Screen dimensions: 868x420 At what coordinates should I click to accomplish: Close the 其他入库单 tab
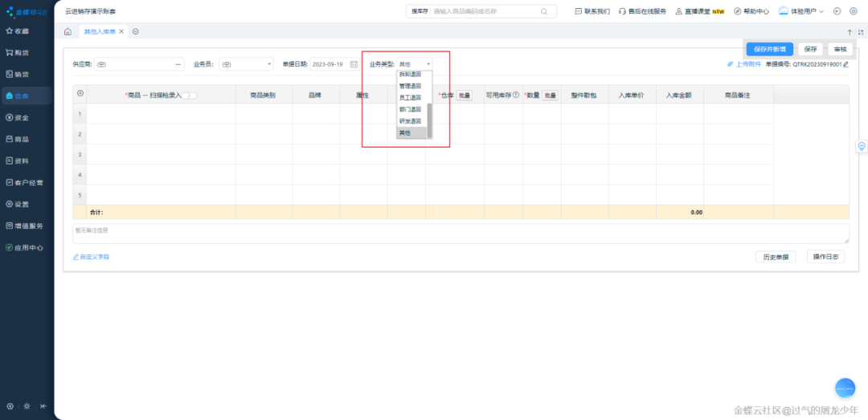121,31
